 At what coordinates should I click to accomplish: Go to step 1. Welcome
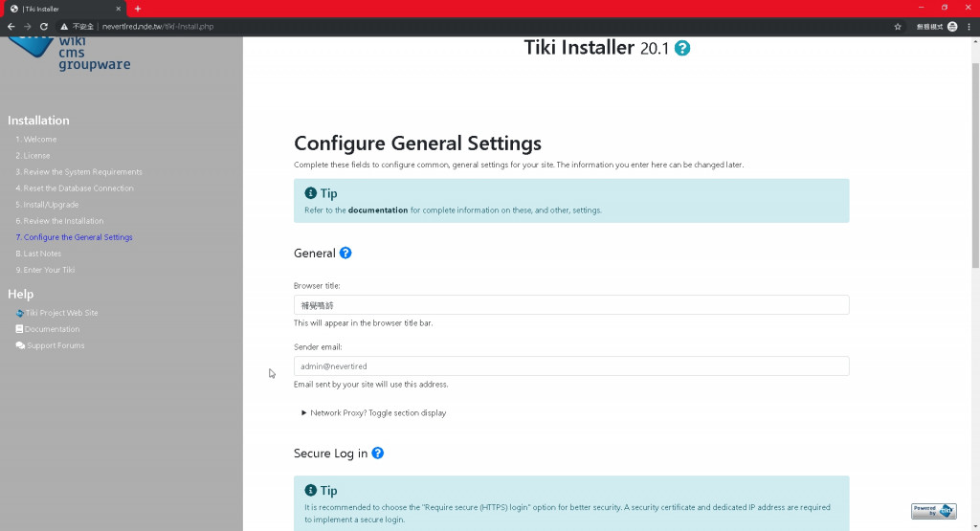point(36,140)
